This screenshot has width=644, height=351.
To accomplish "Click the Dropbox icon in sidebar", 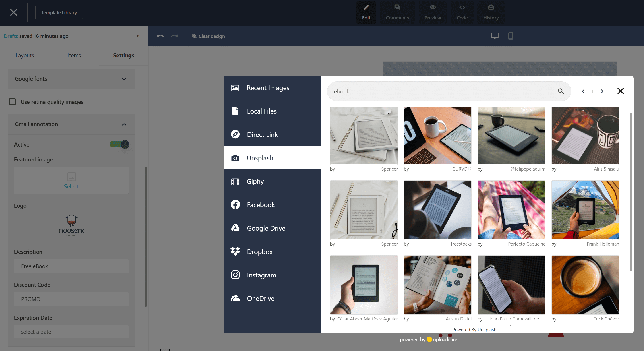I will click(x=235, y=251).
